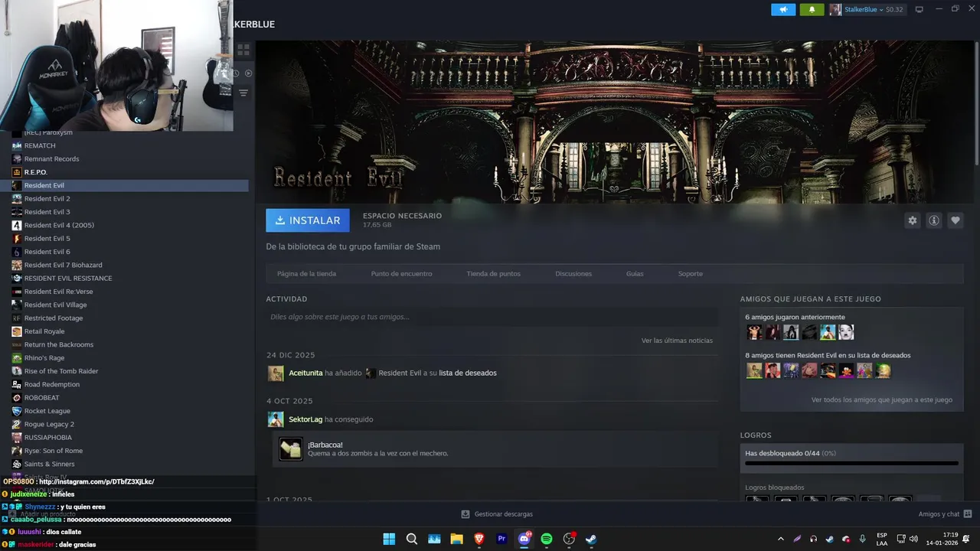Open game settings gear icon
The width and height of the screenshot is (980, 551).
913,220
